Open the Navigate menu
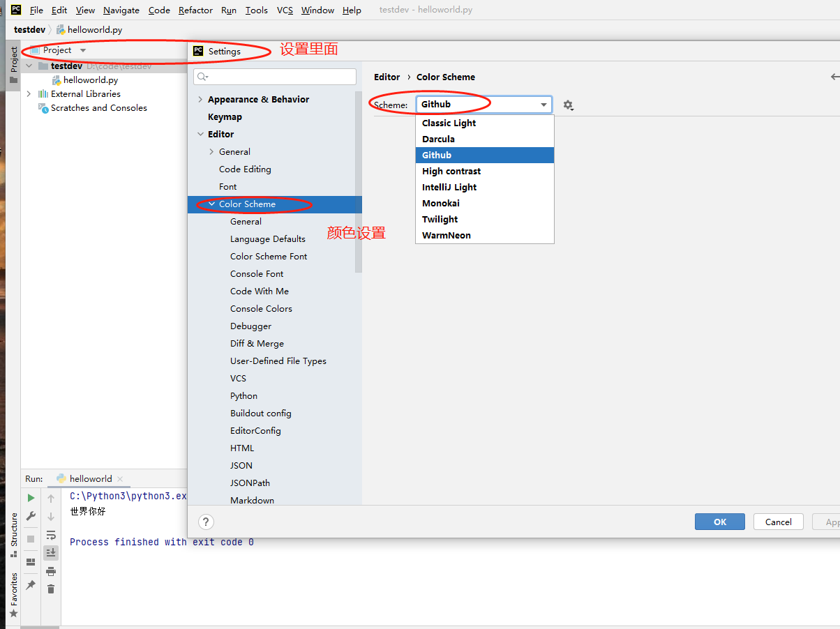 pyautogui.click(x=121, y=10)
